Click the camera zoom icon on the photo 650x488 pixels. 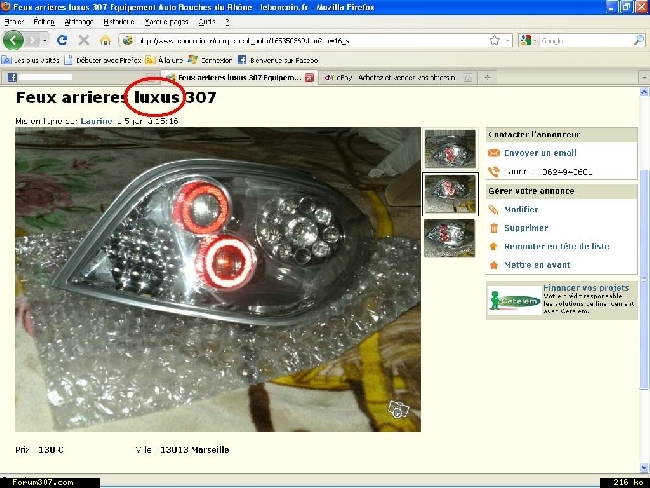click(398, 409)
